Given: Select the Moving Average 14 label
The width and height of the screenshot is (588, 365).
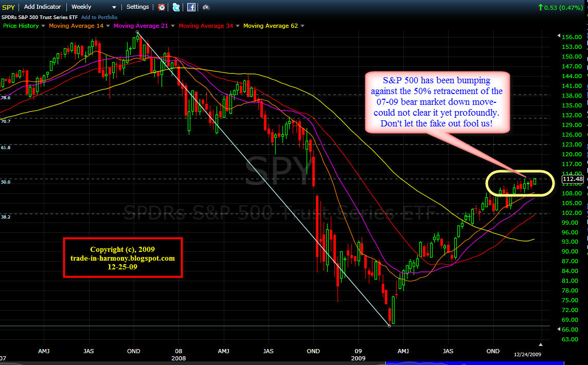Looking at the screenshot, I should [x=76, y=26].
